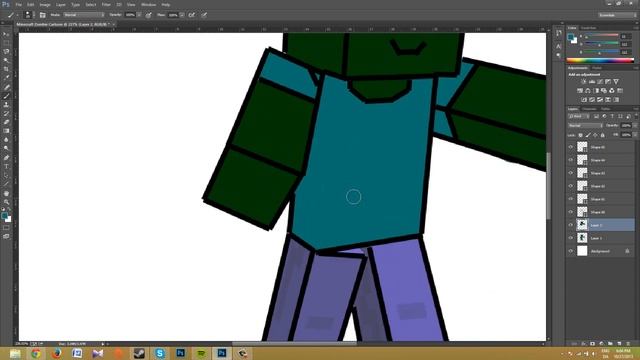Open Skype from taskbar

(160, 353)
